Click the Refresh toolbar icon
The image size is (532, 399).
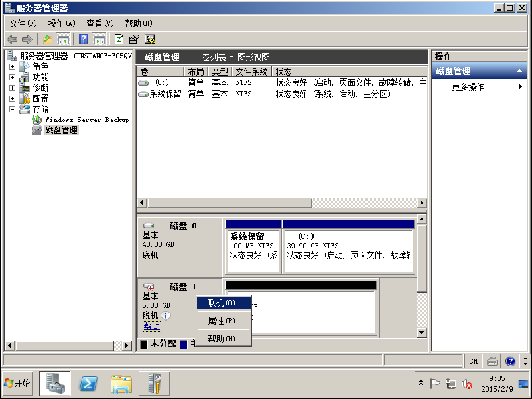[x=119, y=39]
